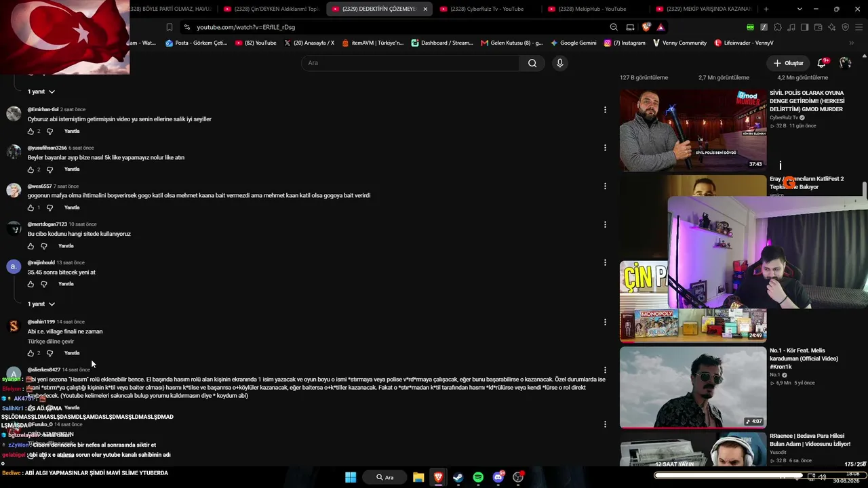Dislike the comment by @yusufihsan3266
Viewport: 868px width, 488px height.
[x=50, y=169]
